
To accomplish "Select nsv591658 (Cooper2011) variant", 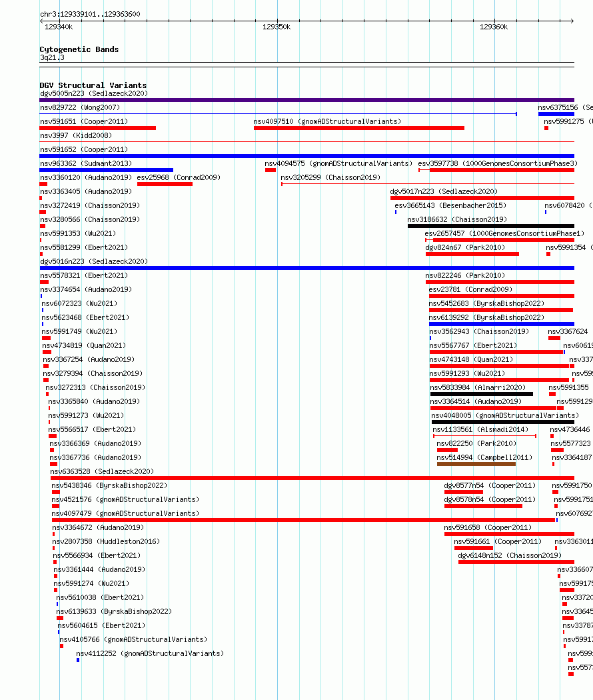I will (x=488, y=527).
